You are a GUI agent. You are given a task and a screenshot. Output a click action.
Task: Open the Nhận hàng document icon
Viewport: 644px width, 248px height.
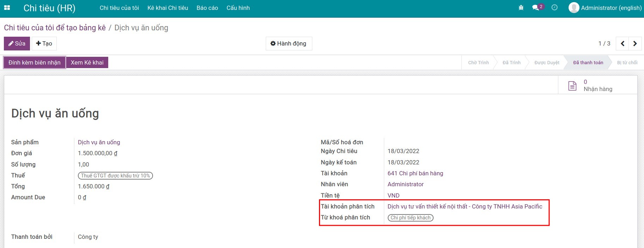[572, 86]
